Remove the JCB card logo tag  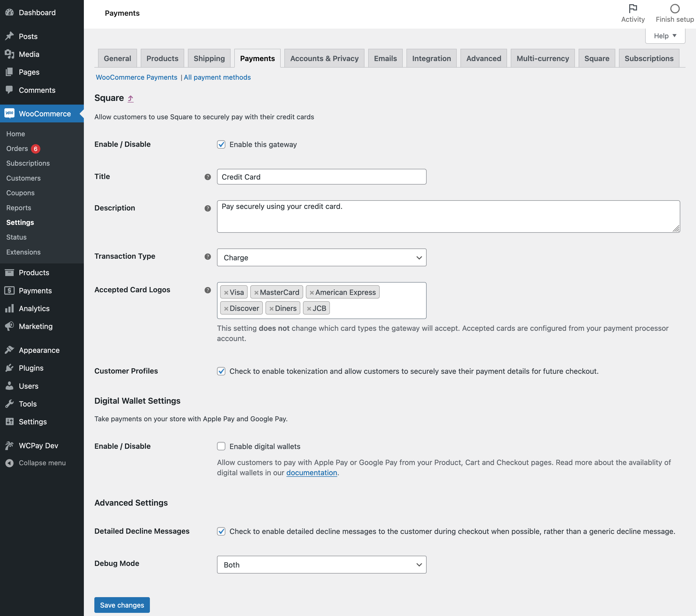[x=309, y=309]
